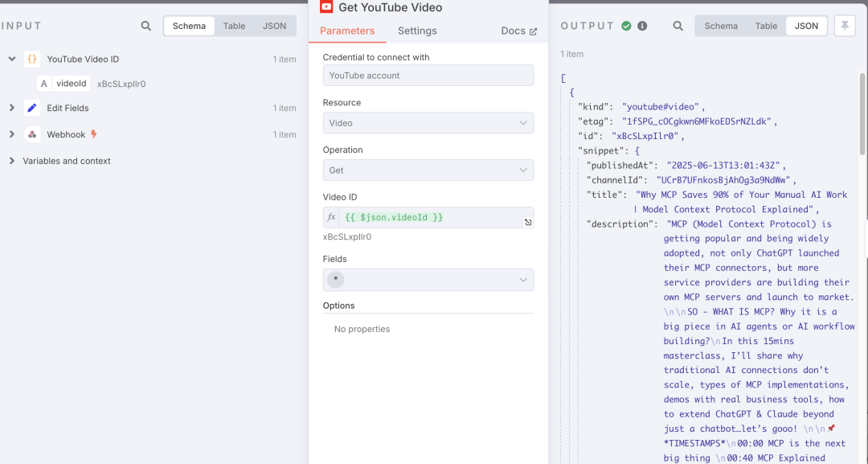Click the xBcSLxpIlr0 value in input schema
This screenshot has width=868, height=464.
point(121,84)
